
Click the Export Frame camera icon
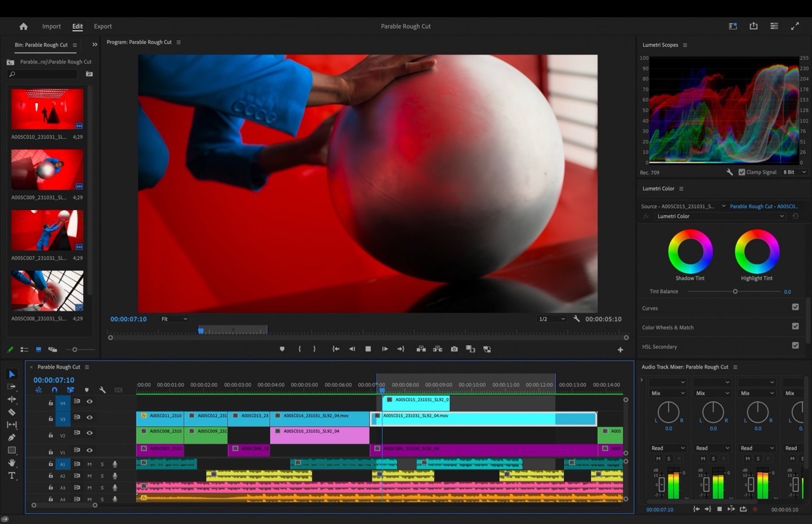click(x=454, y=349)
